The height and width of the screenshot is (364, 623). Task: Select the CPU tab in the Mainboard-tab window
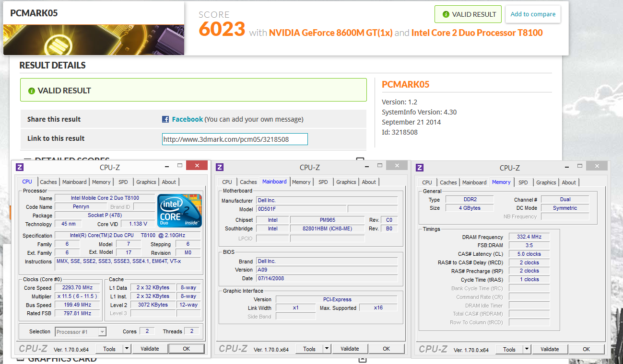[227, 182]
